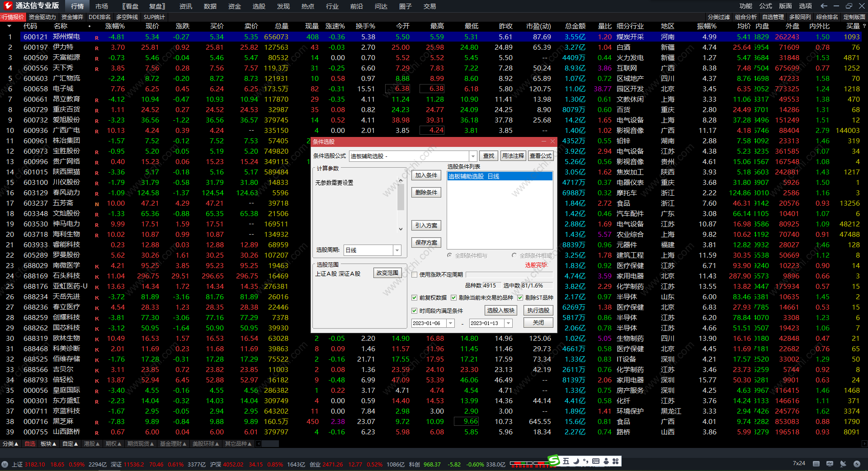868x471 pixels.
Task: Click the 执行选股 button
Action: pos(538,310)
